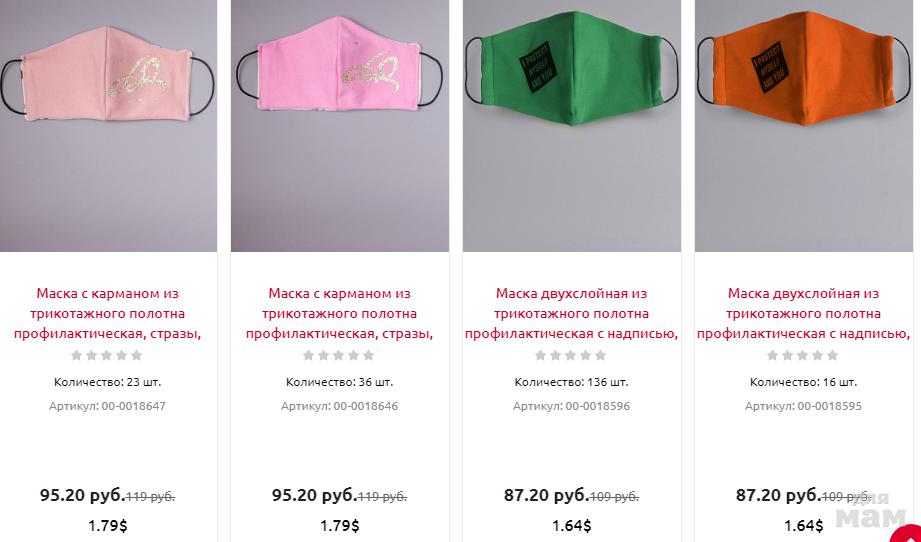This screenshot has height=542, width=921.
Task: Click article number 00-0018595
Action: coord(829,406)
